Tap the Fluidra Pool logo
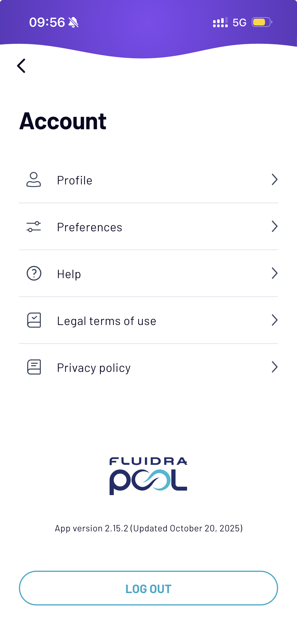Viewport: 297px width, 644px height. click(148, 476)
